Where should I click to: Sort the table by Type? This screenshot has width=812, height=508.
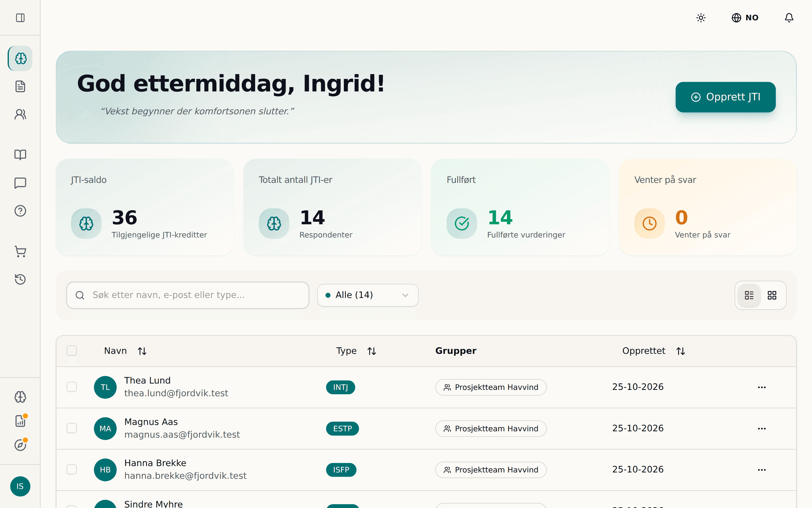pyautogui.click(x=356, y=351)
